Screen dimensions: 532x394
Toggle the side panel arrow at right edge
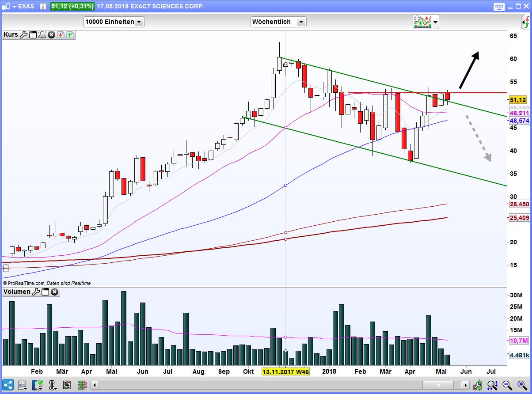(x=526, y=21)
